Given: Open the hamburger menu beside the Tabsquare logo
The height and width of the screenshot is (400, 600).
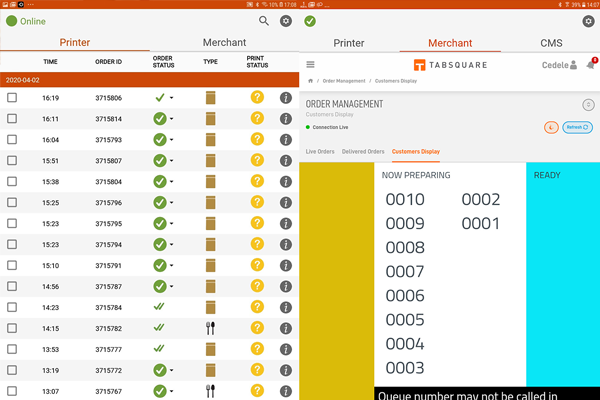Looking at the screenshot, I should 310,65.
